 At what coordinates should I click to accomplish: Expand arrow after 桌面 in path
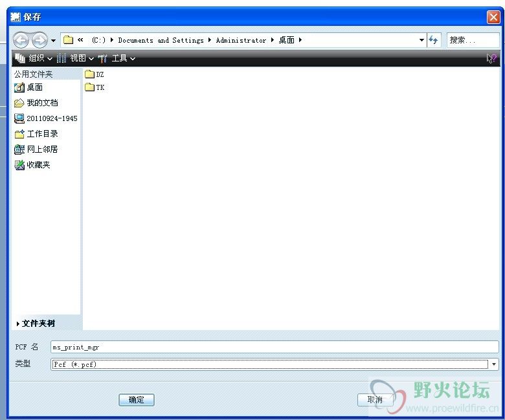(x=300, y=40)
